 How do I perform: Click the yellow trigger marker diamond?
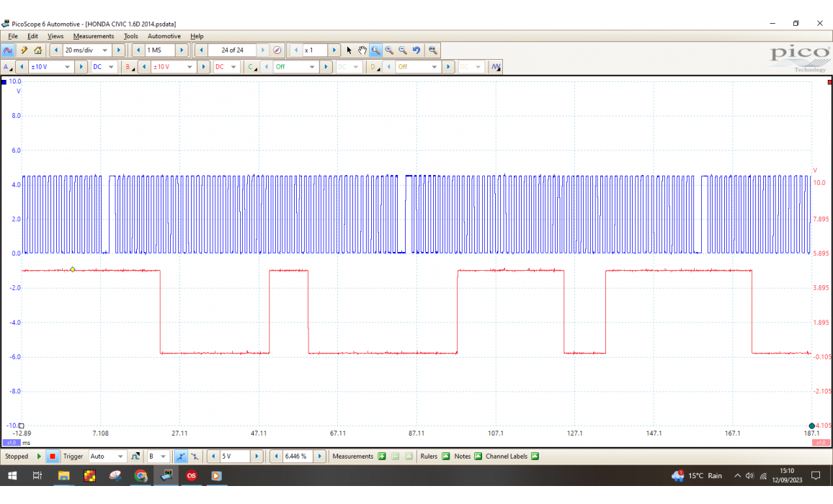point(73,269)
